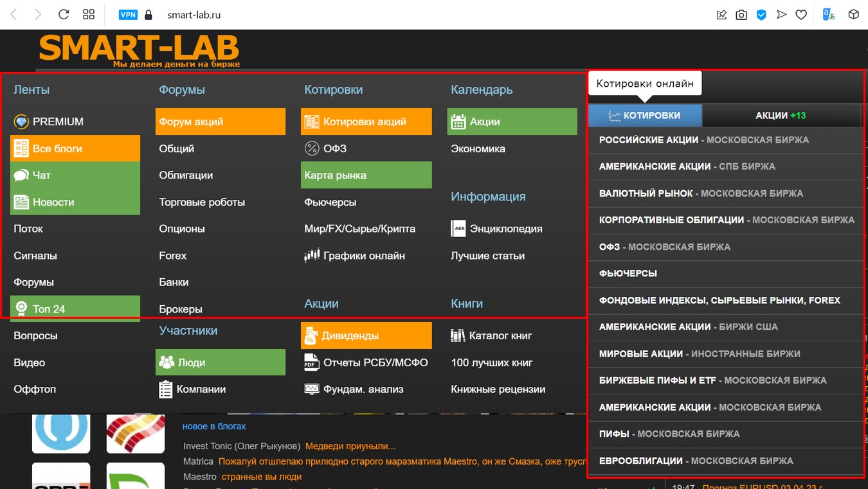Open 100 лучших книг entry
868x489 pixels.
point(492,362)
